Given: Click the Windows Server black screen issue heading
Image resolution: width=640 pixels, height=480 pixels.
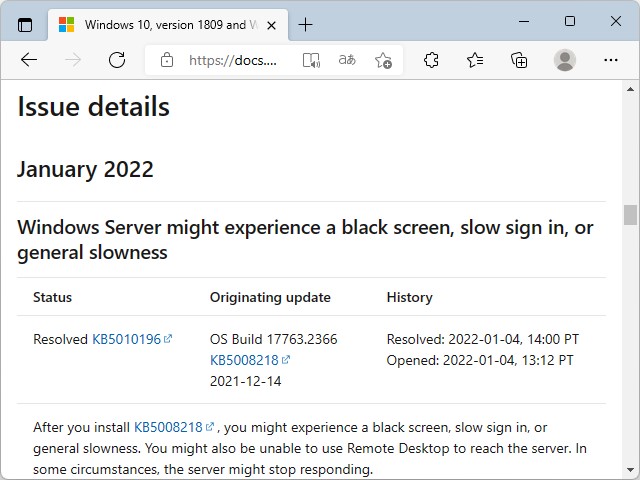Looking at the screenshot, I should tap(305, 240).
